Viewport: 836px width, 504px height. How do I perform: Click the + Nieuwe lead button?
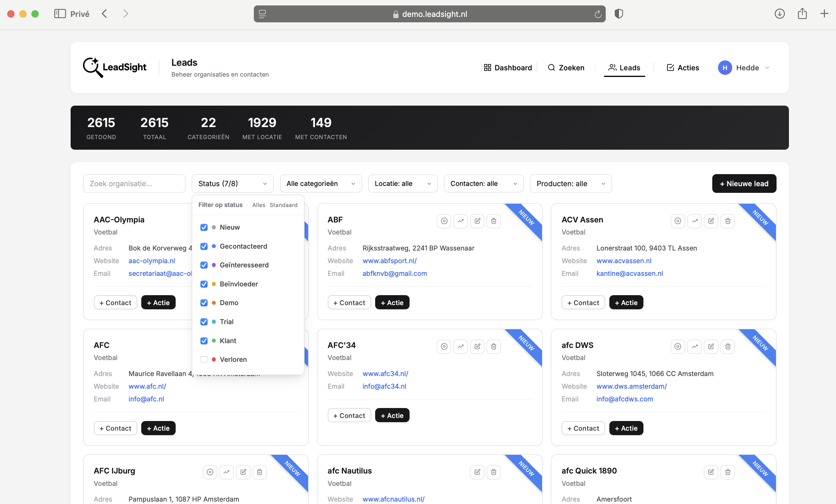click(744, 183)
